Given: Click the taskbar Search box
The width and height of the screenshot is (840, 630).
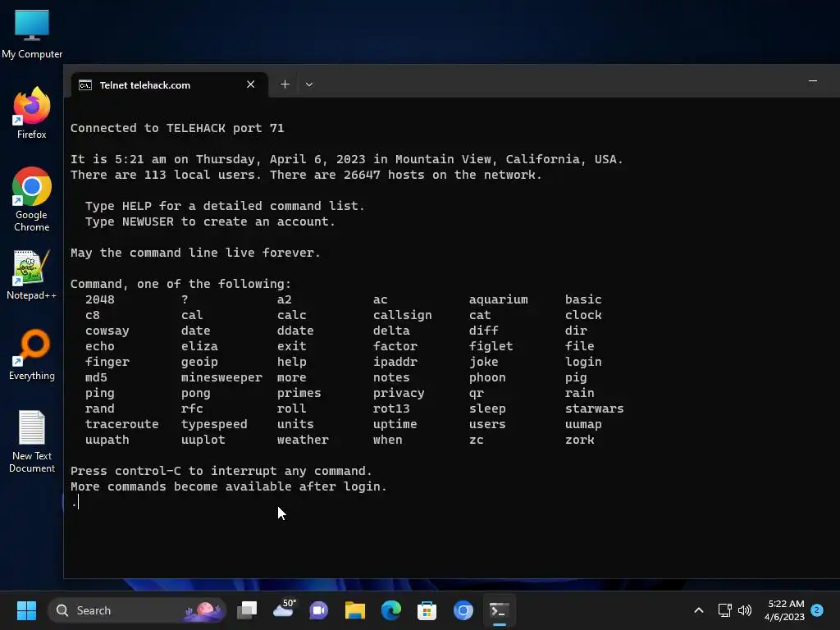Looking at the screenshot, I should (x=137, y=610).
